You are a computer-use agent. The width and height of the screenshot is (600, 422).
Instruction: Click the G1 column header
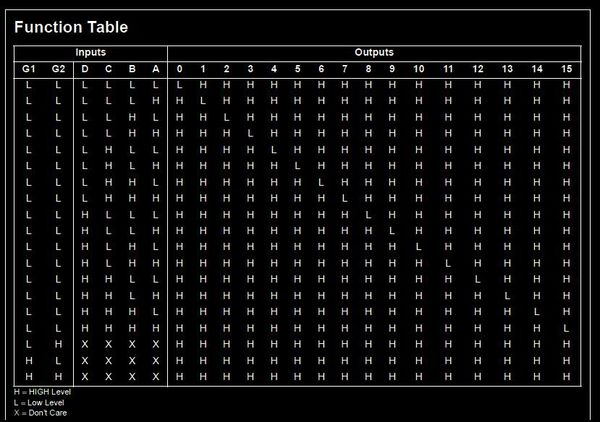click(29, 69)
